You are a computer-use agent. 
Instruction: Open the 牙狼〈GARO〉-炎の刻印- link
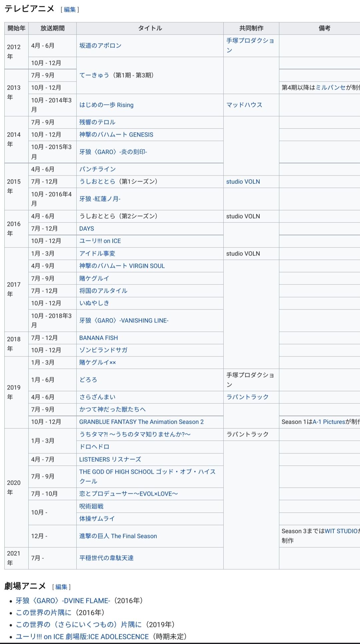coord(113,152)
